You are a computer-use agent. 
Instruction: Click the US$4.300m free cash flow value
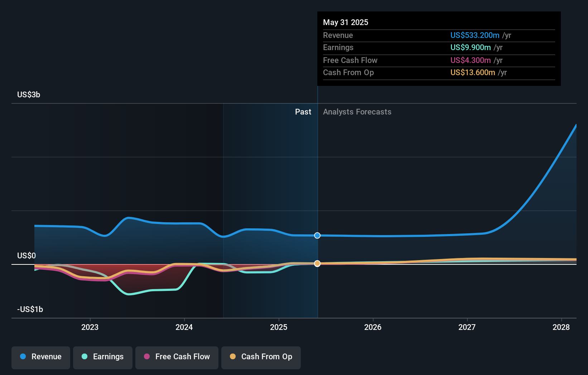(471, 60)
